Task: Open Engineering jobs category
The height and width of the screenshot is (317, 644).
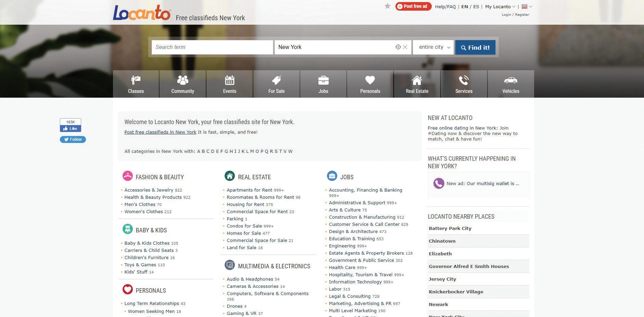Action: point(342,246)
